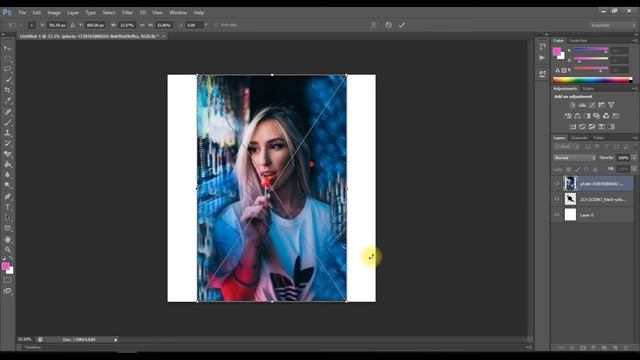Close the Untitled-1 document tab

tap(163, 36)
